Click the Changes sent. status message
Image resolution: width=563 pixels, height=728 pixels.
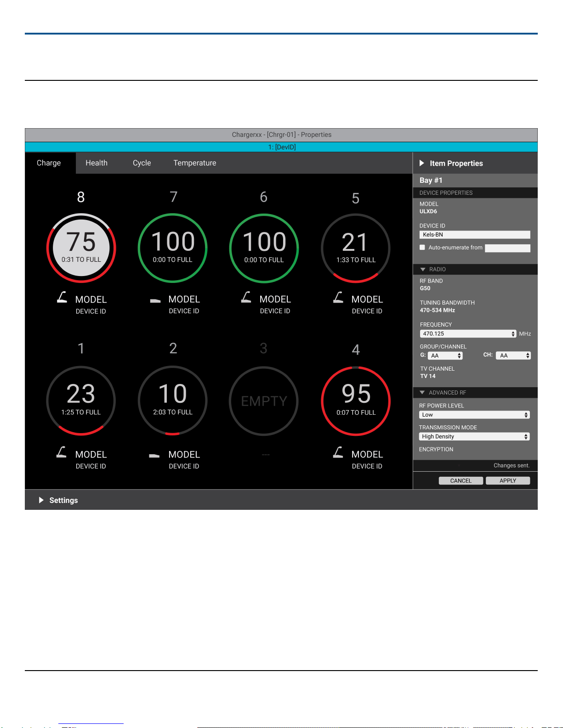coord(512,466)
